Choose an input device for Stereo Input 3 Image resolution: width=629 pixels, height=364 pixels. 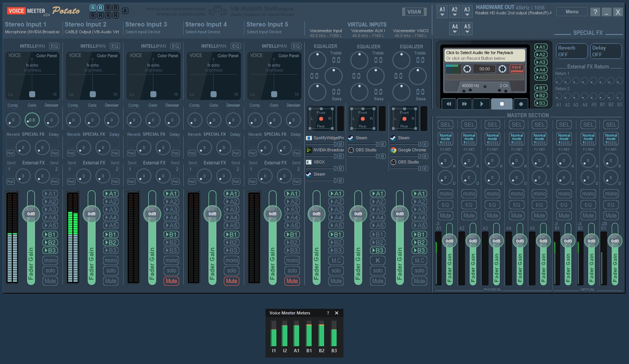point(143,32)
